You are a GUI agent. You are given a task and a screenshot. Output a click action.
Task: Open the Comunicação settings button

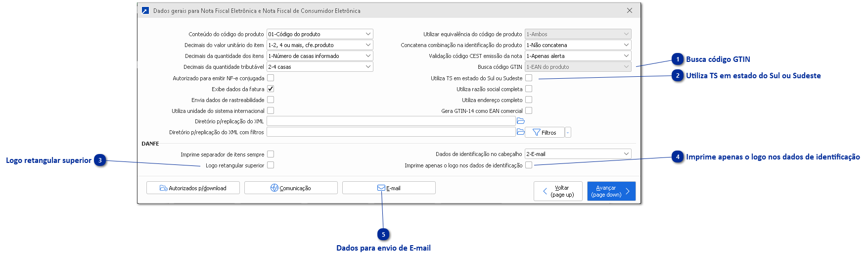pyautogui.click(x=291, y=188)
